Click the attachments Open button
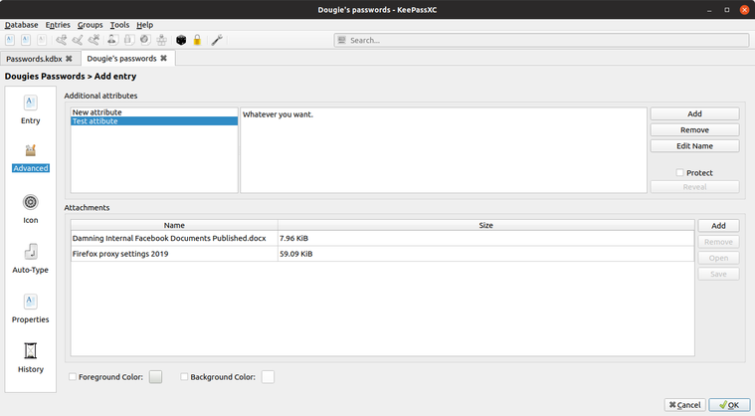Screen dimensions: 755x416 [718, 258]
